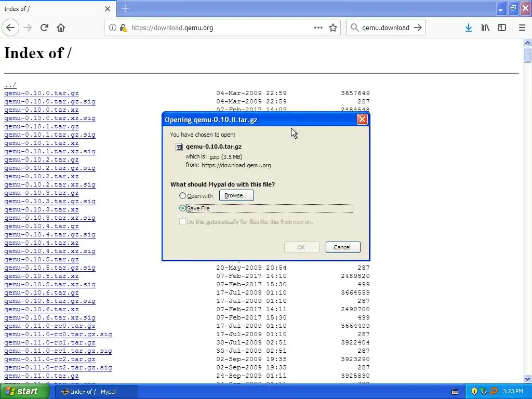Close the Index of / tab

tap(108, 9)
